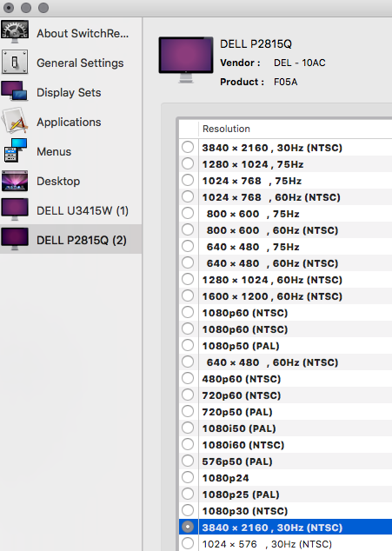392x551 pixels.
Task: Click the 576p50 (PAL) resolution text
Action: 237,461
